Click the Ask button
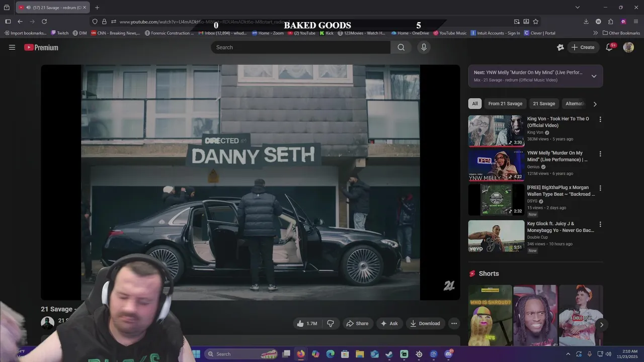644x362 pixels. (389, 323)
